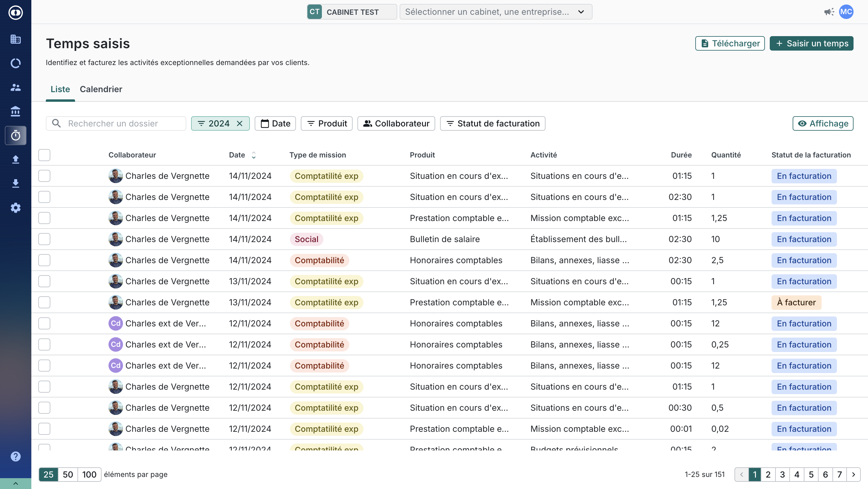Screen dimensions: 868x489
Task: Open the Affichage display options
Action: [823, 123]
